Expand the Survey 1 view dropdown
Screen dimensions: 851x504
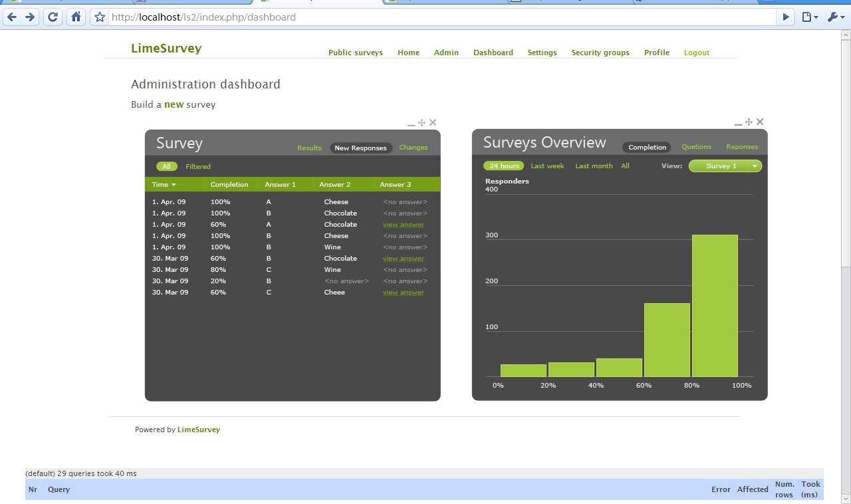[x=755, y=166]
